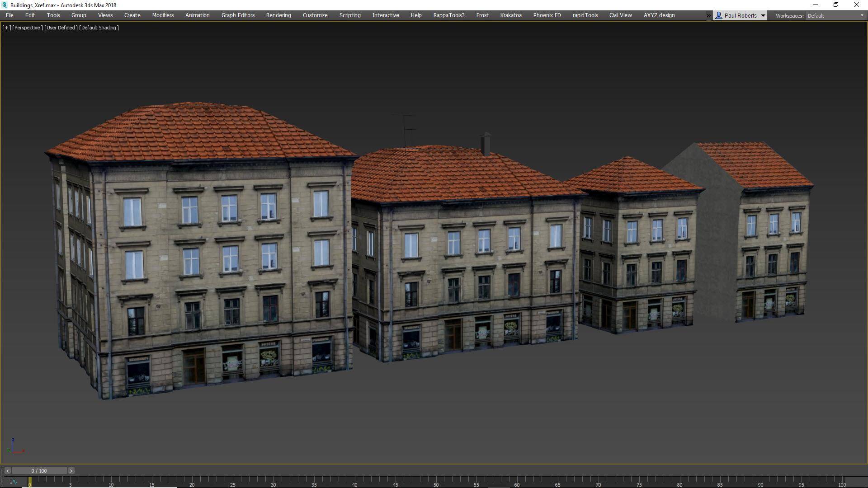The image size is (868, 488).
Task: Click the next frame arrow
Action: (71, 470)
